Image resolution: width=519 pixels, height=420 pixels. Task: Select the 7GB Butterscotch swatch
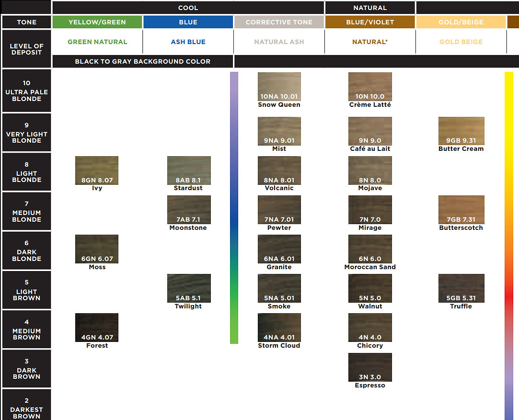461,209
